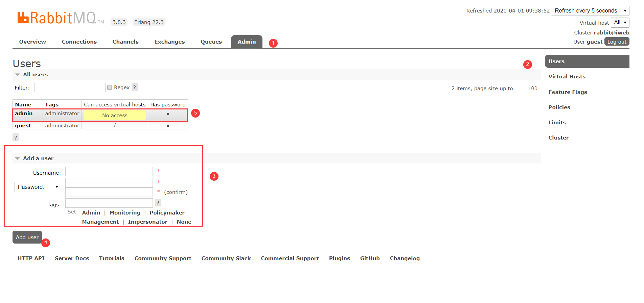The image size is (644, 303).
Task: Click the Erlang 22.3 label
Action: coord(149,22)
